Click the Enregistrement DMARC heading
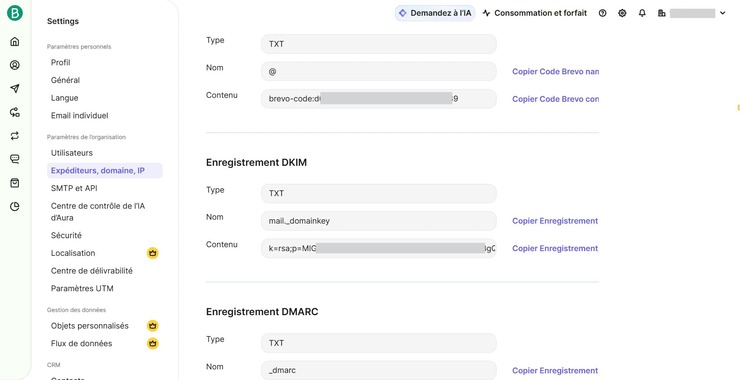Image resolution: width=740 pixels, height=380 pixels. click(262, 312)
